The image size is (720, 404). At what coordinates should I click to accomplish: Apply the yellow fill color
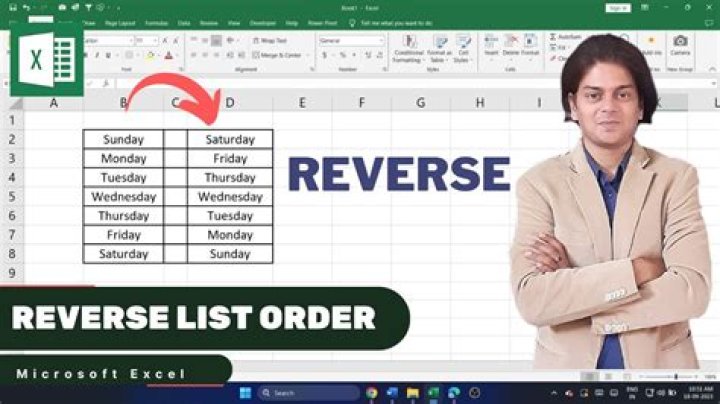click(x=150, y=56)
